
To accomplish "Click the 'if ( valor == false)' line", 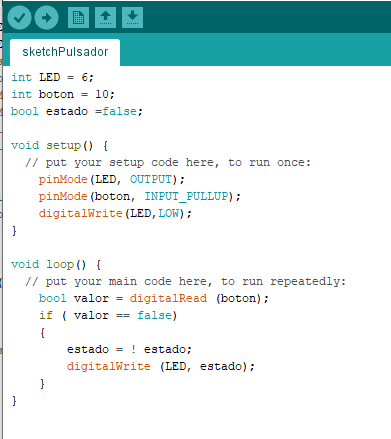I will 108,315.
